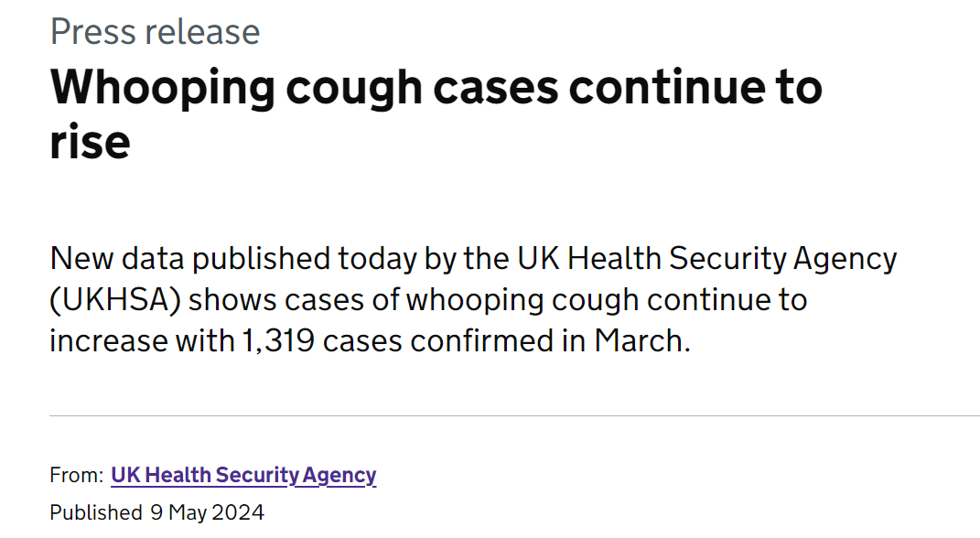Click the 'Published' label

(x=96, y=512)
